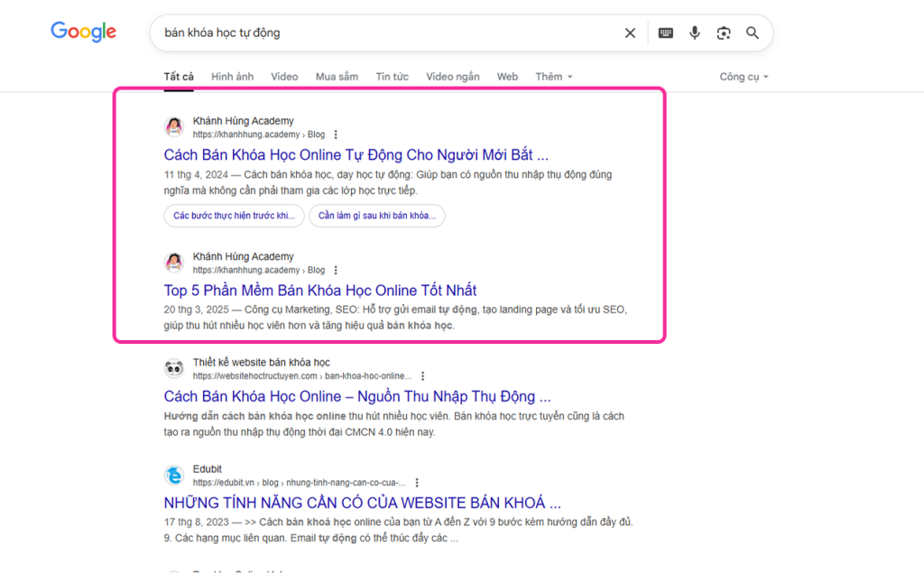The width and height of the screenshot is (924, 573).
Task: Click the Edubit favicon
Action: pos(174,476)
